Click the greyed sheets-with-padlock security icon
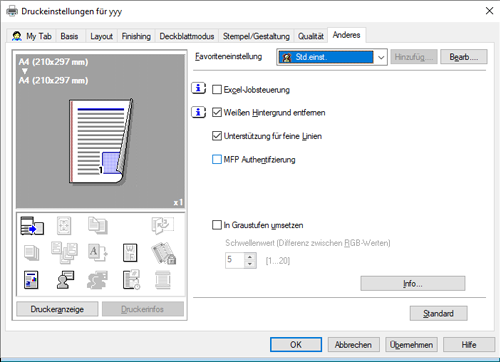The width and height of the screenshot is (500, 362). (163, 253)
